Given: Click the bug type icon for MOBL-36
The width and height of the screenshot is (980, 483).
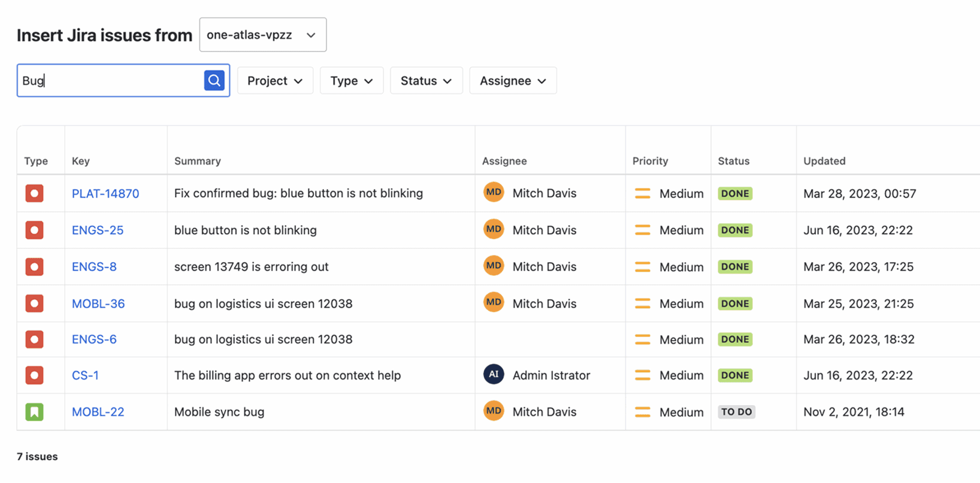Looking at the screenshot, I should click(34, 303).
